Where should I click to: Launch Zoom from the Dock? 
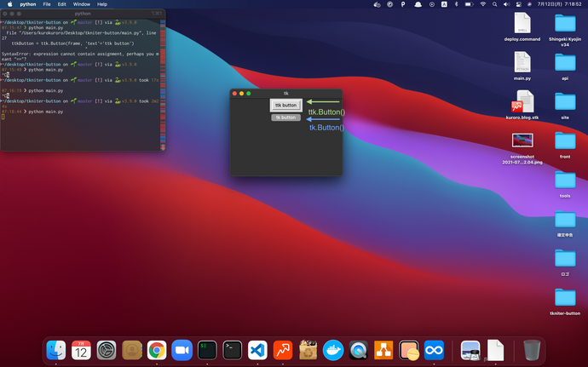click(x=182, y=350)
